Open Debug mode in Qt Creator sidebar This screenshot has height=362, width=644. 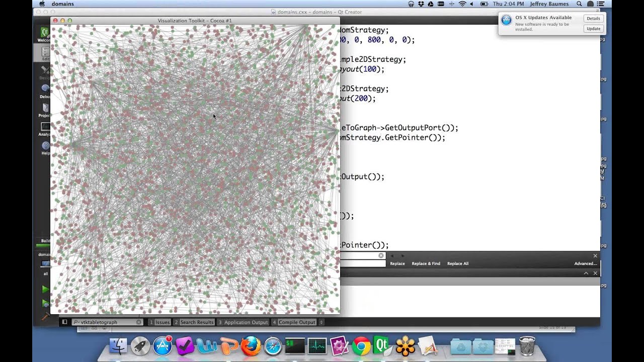(45, 90)
